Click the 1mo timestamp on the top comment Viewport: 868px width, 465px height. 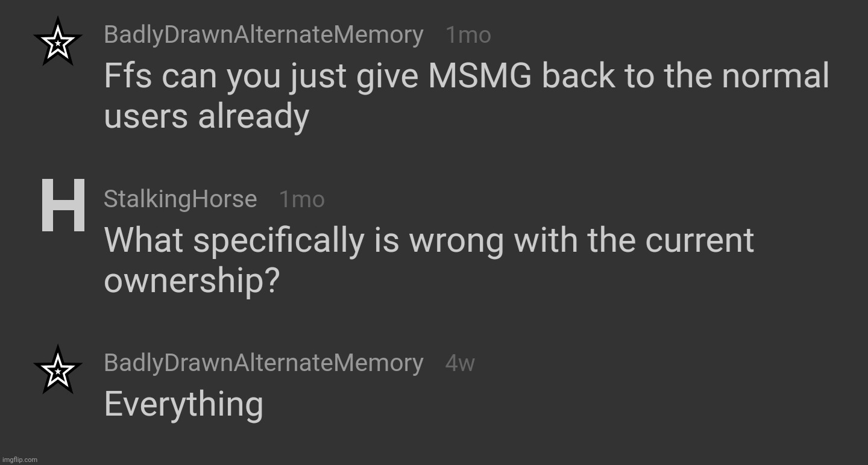pyautogui.click(x=468, y=36)
